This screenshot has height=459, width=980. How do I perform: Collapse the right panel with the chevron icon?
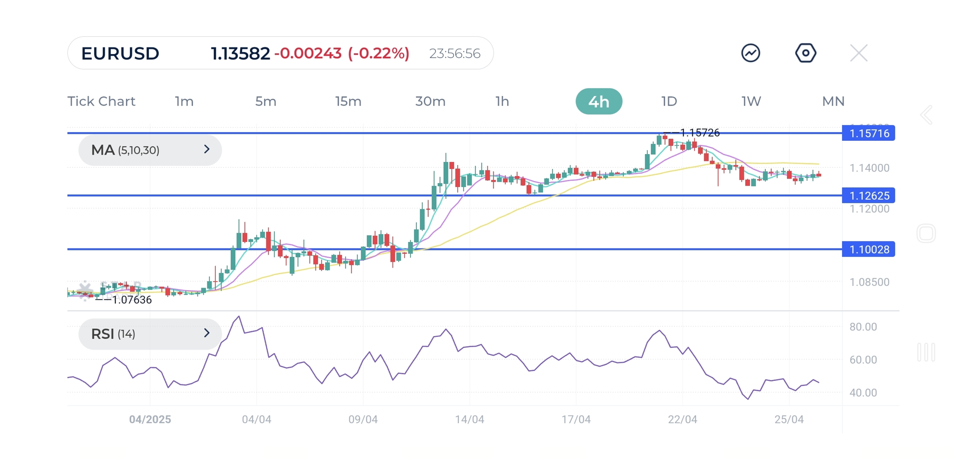pos(925,114)
